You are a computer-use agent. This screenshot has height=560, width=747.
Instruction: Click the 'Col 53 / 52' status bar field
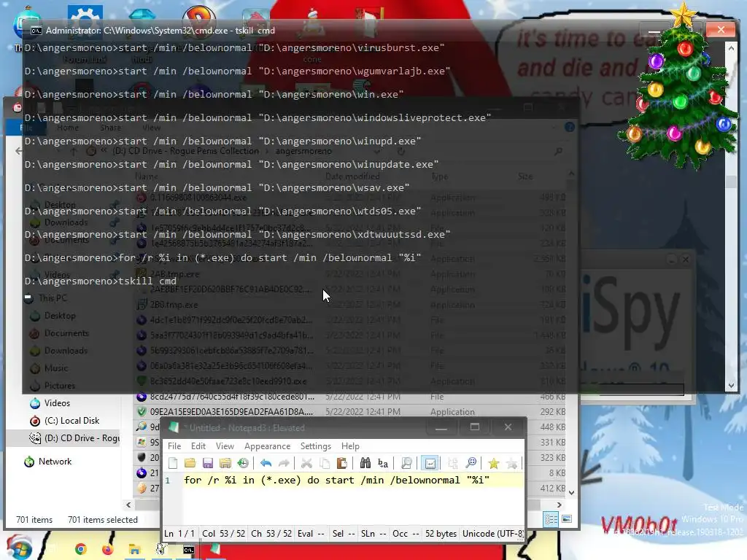coord(223,534)
